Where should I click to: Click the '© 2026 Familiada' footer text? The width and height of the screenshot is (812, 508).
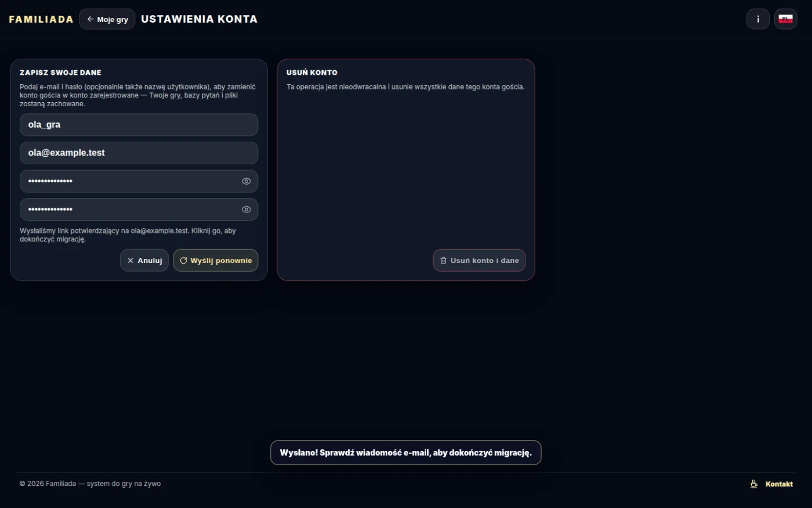tap(90, 484)
